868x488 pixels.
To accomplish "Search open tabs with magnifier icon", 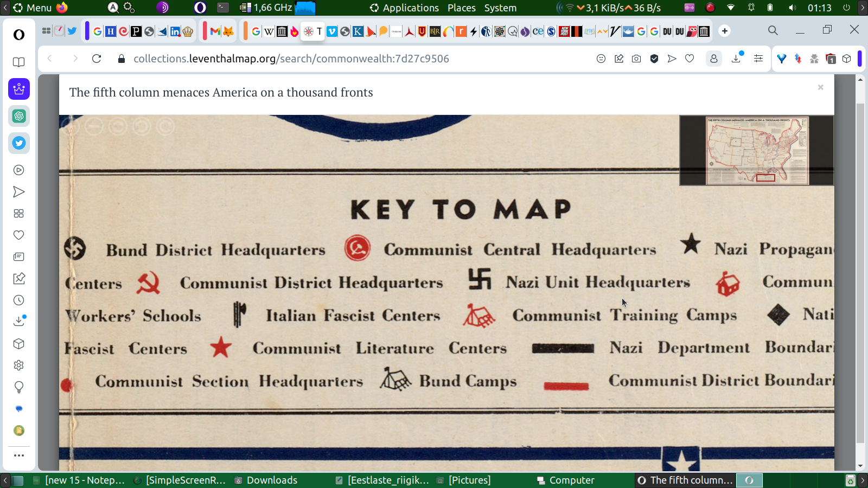I will pyautogui.click(x=773, y=31).
